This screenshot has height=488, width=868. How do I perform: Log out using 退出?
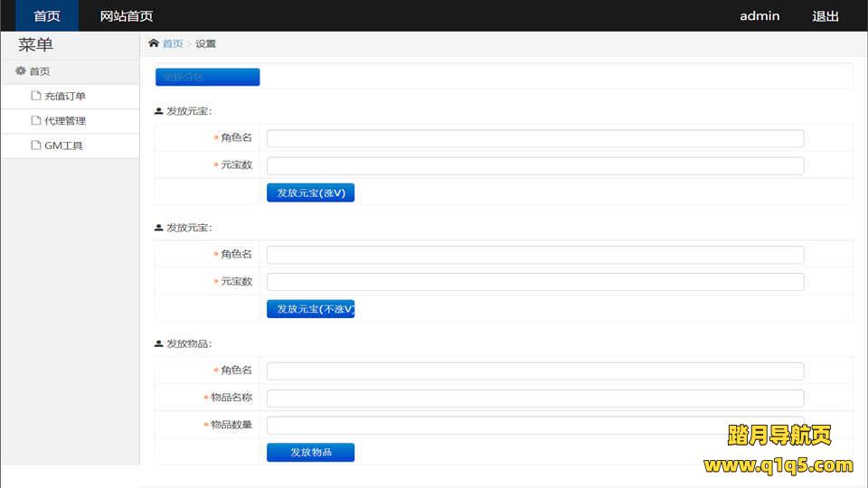[x=826, y=16]
